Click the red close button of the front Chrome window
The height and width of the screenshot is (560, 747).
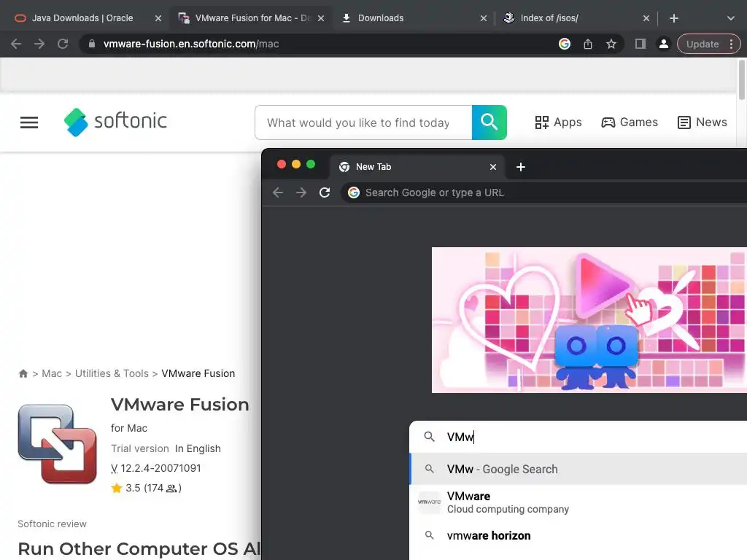pos(282,164)
